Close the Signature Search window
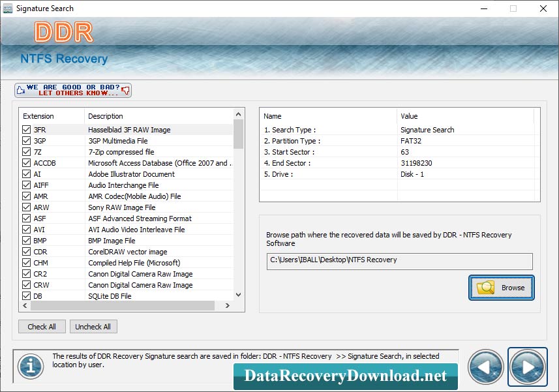Image resolution: width=559 pixels, height=392 pixels. (x=543, y=8)
